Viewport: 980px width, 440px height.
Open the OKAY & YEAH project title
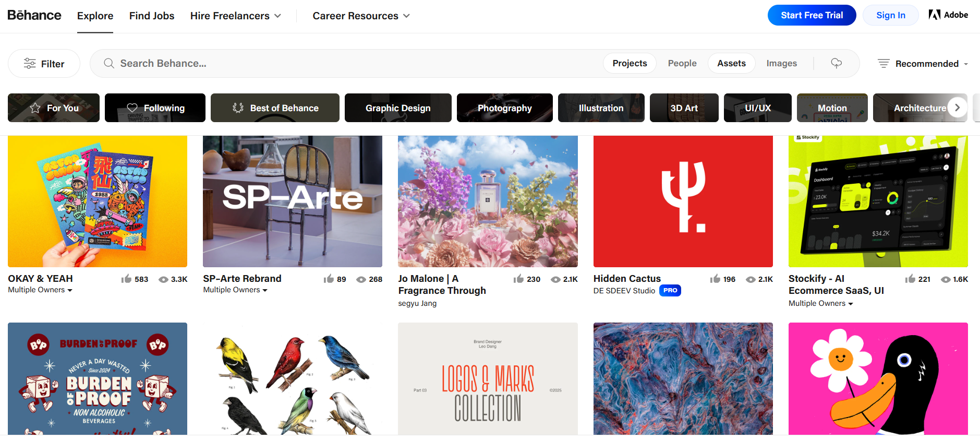(41, 279)
